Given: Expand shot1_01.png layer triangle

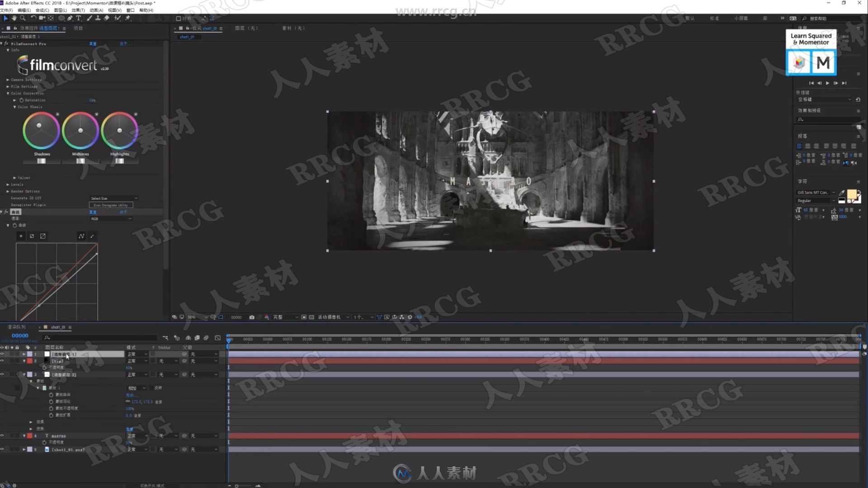Looking at the screenshot, I should (24, 449).
